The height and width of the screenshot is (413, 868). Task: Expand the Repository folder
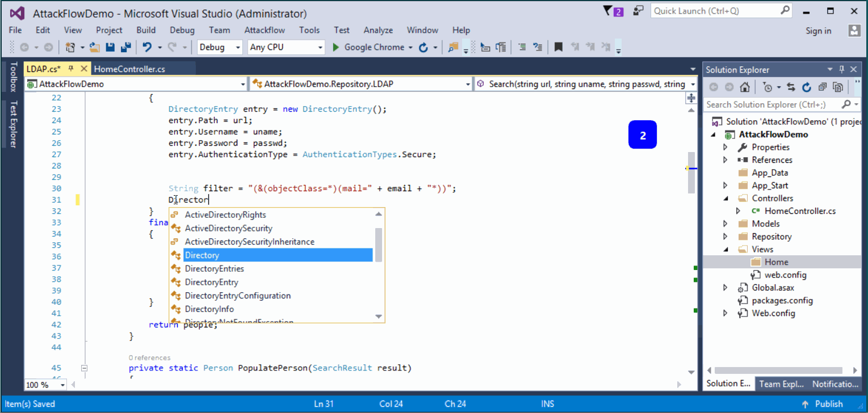tap(726, 237)
